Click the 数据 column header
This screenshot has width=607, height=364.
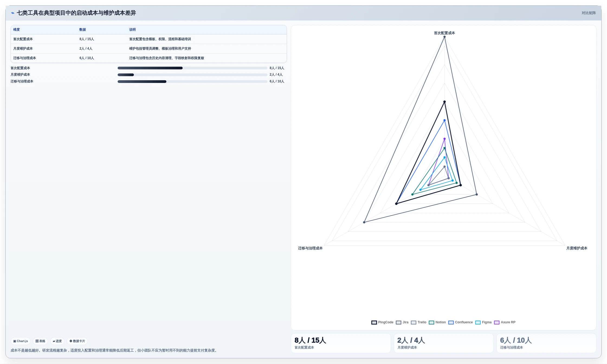(83, 30)
